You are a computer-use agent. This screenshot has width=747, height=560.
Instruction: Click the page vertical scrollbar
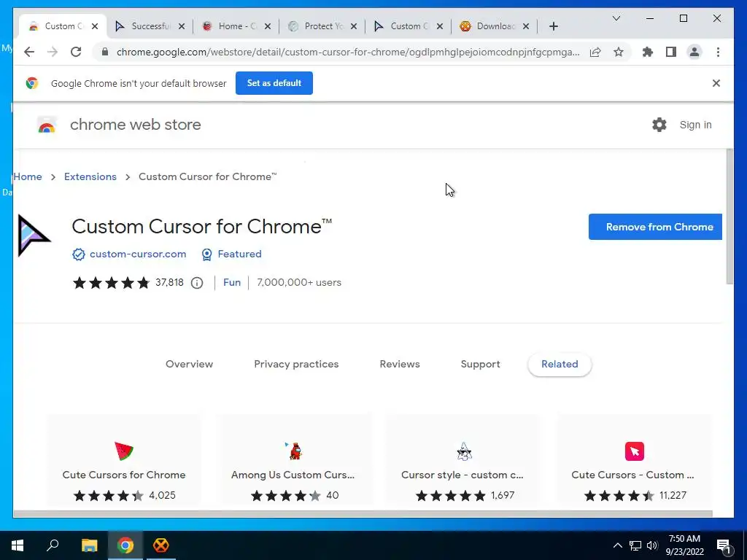pos(729,217)
